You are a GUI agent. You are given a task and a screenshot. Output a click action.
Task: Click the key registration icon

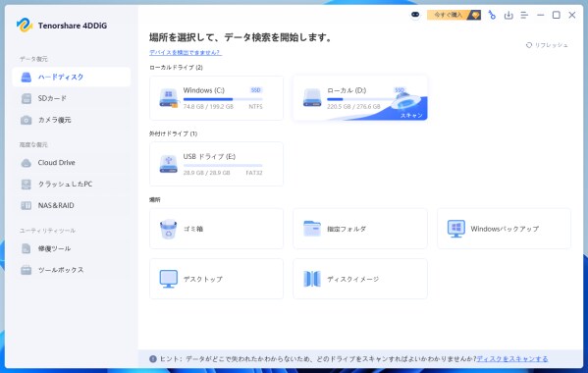tap(492, 15)
